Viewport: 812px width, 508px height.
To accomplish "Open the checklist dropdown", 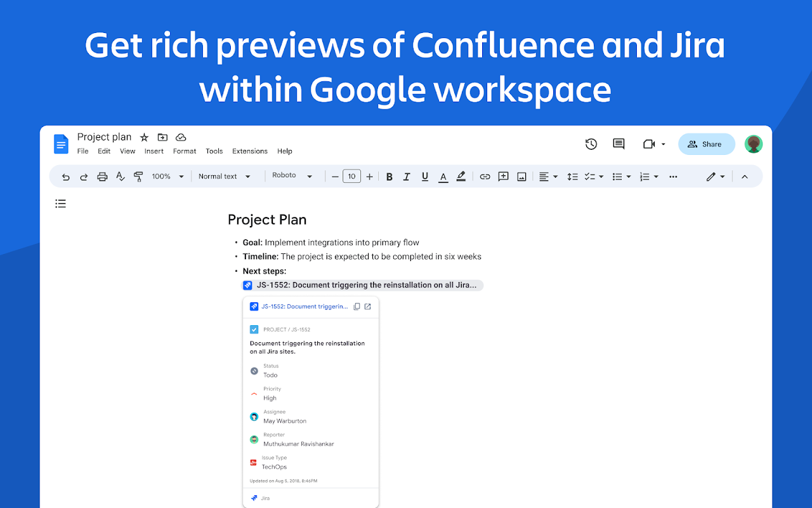I will (594, 177).
